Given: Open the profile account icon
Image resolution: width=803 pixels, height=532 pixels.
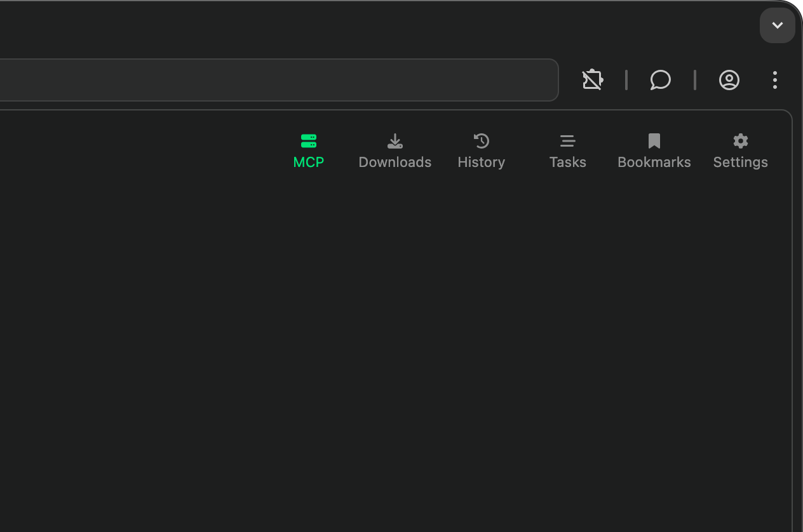Looking at the screenshot, I should (x=729, y=80).
